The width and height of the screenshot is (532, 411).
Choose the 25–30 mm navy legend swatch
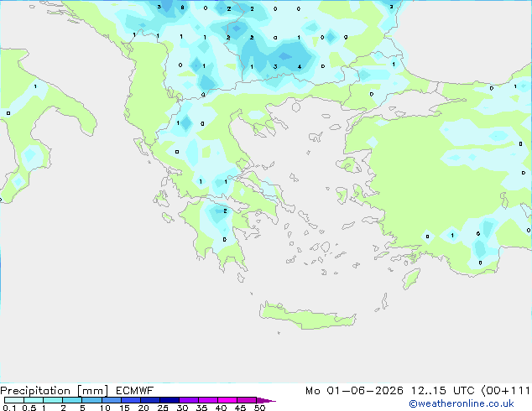(170, 400)
